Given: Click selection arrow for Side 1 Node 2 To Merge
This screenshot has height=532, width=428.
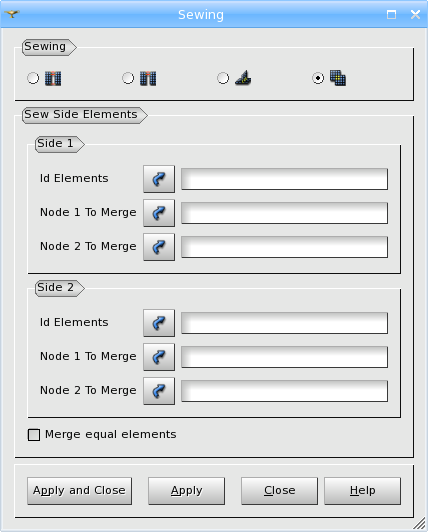Looking at the screenshot, I should (x=159, y=247).
